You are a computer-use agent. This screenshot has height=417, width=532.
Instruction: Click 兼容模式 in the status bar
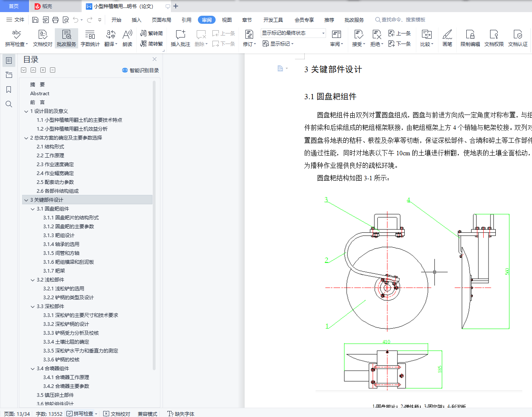(148, 414)
